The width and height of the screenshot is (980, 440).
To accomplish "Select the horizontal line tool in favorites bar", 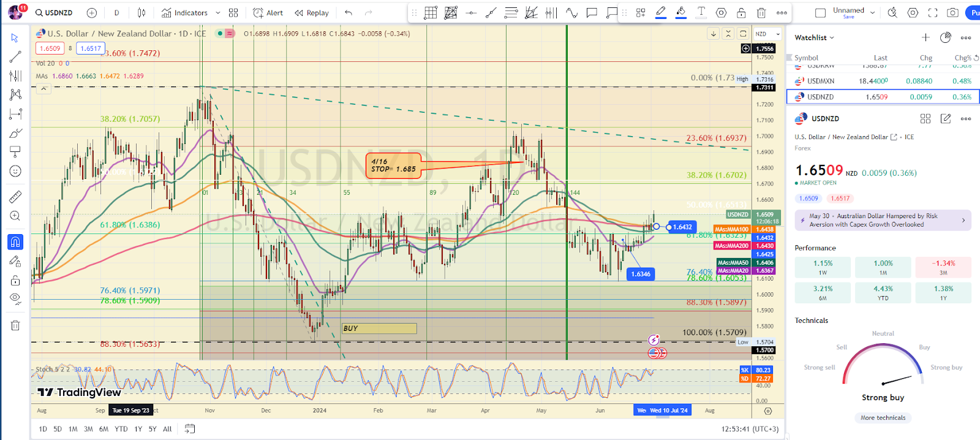I will coord(471,13).
